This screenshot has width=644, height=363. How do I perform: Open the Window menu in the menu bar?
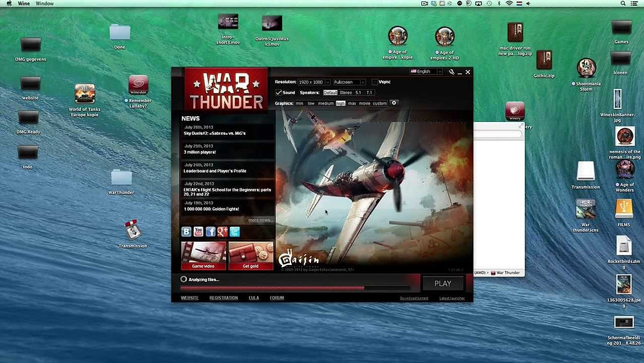pos(45,3)
